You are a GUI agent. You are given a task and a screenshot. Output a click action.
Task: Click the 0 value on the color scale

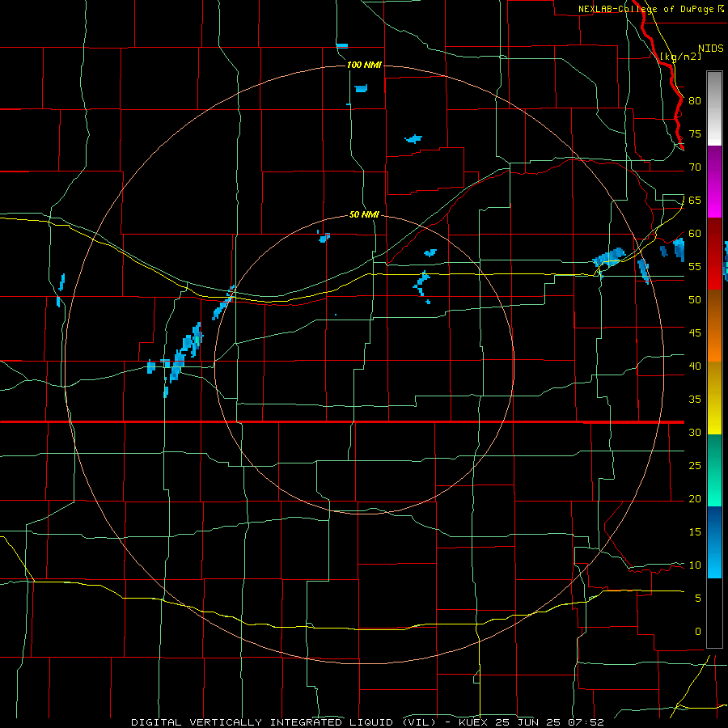click(698, 632)
